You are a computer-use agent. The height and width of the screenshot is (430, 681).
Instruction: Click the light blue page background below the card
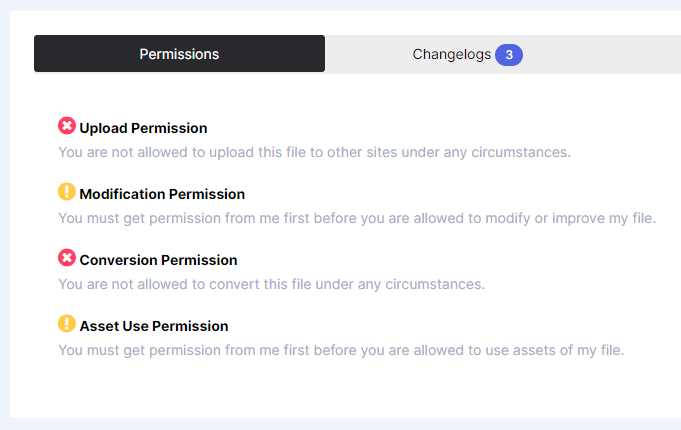pos(340,424)
